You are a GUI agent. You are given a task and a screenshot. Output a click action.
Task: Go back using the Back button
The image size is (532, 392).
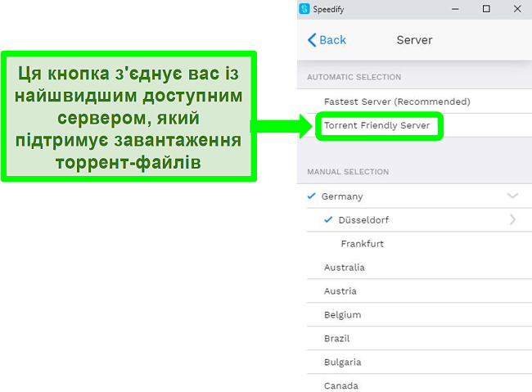click(327, 40)
